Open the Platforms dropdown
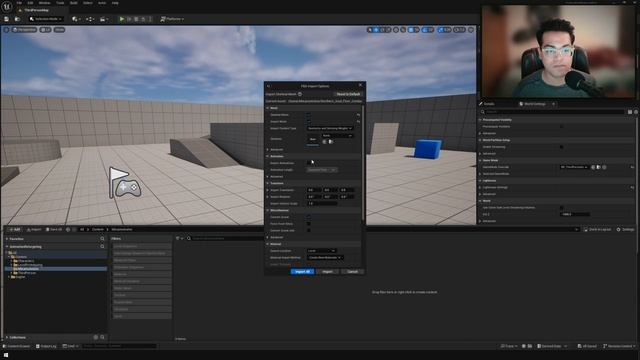Screen dimensions: 640x360 pos(172,19)
